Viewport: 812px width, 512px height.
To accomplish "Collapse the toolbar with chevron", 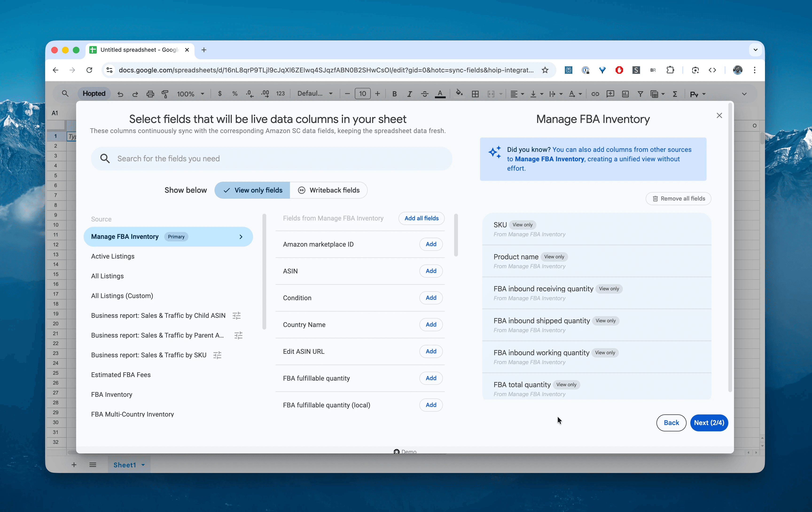I will click(x=744, y=94).
